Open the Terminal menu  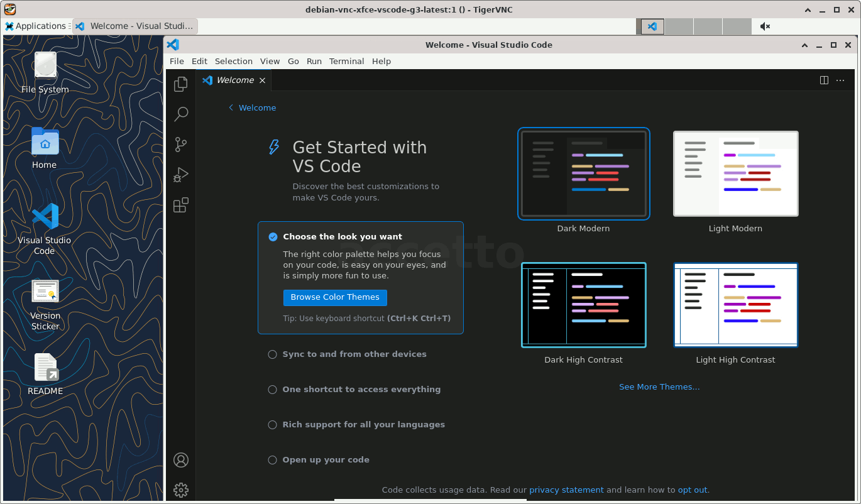click(347, 62)
